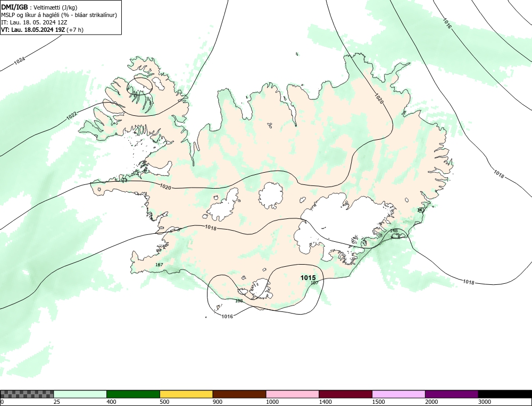Click the black legend swatch above 3000

505,394
